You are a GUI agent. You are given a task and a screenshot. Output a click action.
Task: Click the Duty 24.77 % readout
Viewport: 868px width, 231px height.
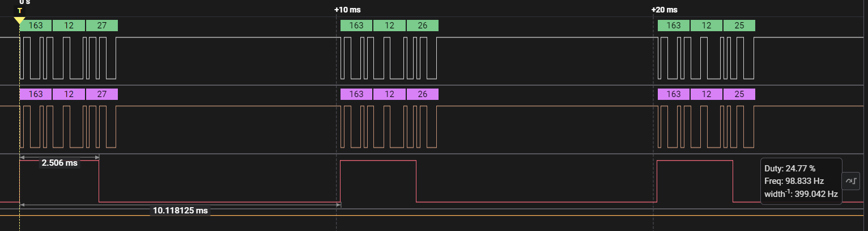coord(790,169)
